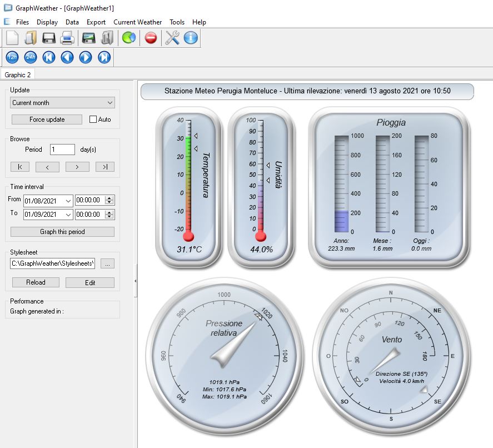
Task: Click the Pressione relativa dial needle
Action: pos(233,346)
